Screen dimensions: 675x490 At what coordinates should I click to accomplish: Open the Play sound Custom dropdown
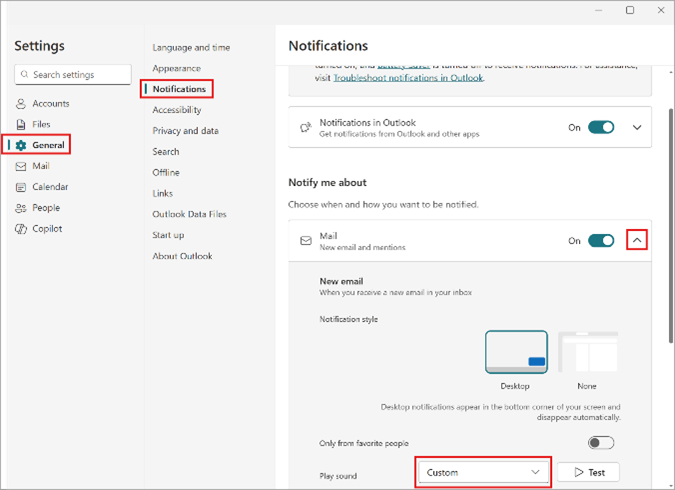[x=483, y=472]
